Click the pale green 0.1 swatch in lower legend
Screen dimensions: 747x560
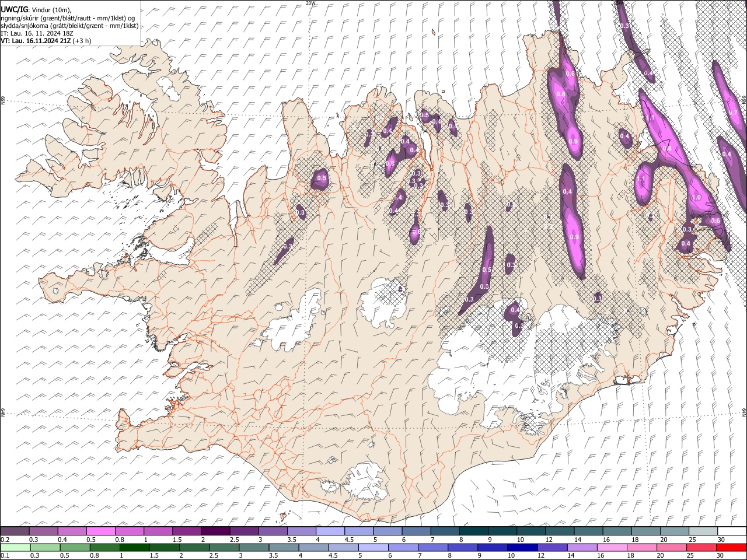(x=15, y=547)
